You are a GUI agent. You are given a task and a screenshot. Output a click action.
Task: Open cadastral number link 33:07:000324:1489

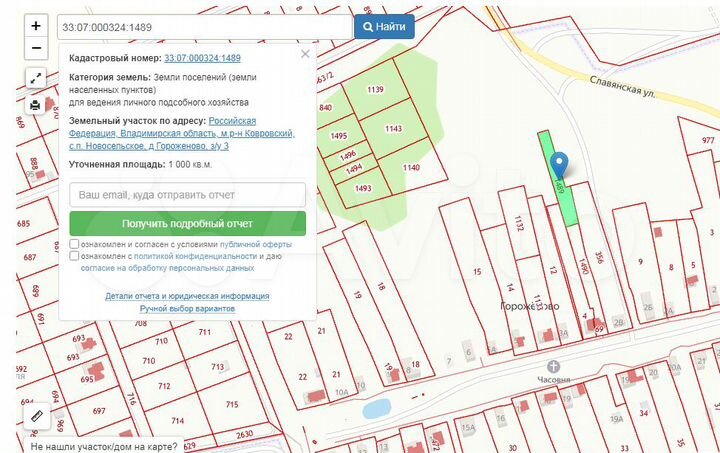click(202, 59)
